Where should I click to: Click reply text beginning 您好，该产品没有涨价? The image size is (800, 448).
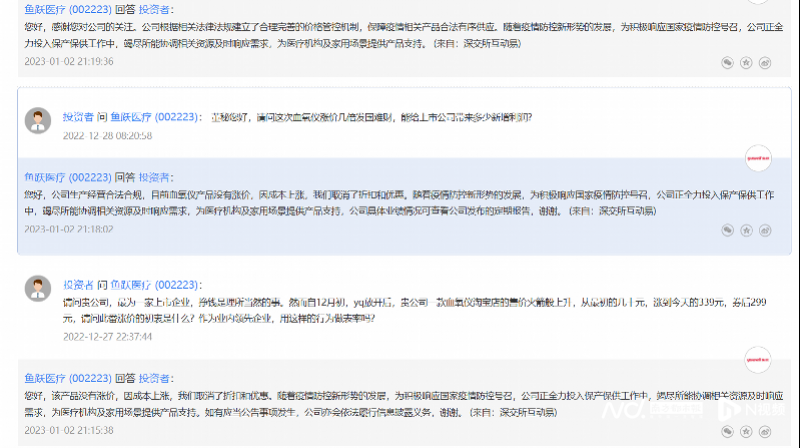point(404,404)
